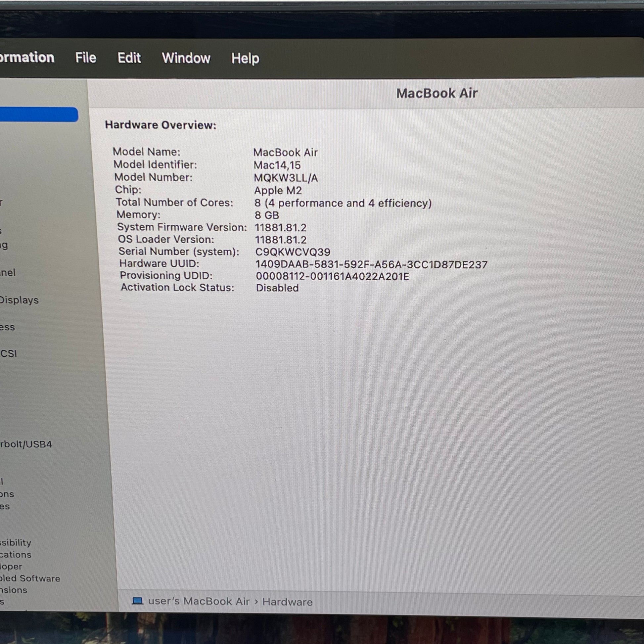Select Extensions in the sidebar

[14, 590]
